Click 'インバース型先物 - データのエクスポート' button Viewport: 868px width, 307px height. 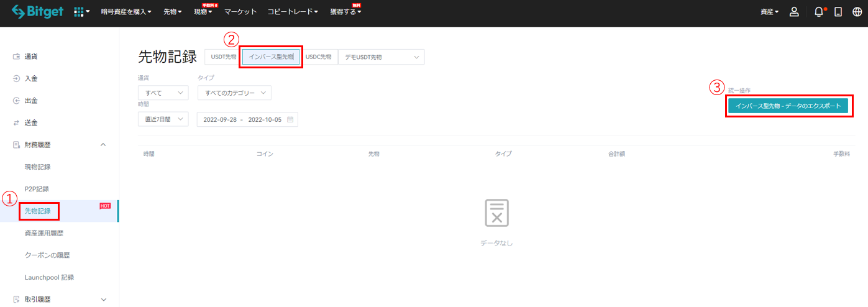point(788,106)
